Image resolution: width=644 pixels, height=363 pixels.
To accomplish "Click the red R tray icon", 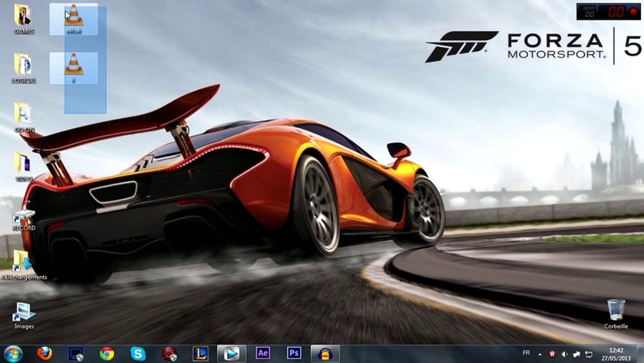I will point(552,354).
